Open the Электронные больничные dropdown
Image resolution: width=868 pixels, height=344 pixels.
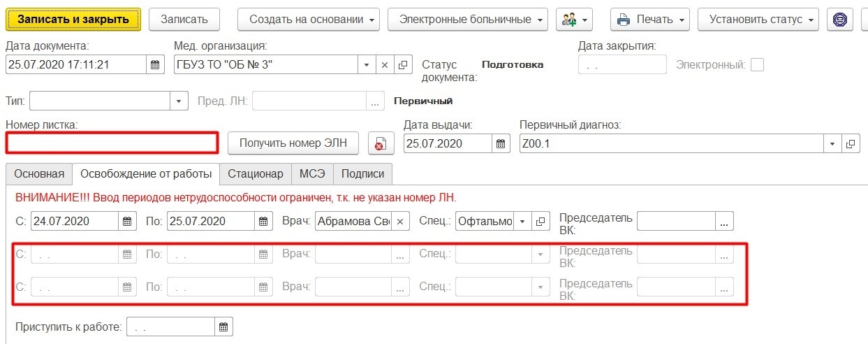coord(467,20)
